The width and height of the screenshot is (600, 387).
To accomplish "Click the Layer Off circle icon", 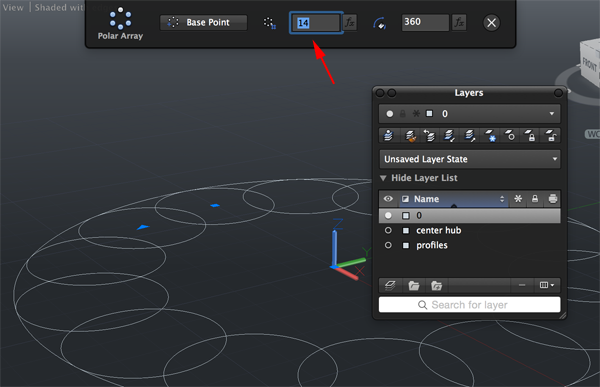I will click(x=510, y=136).
